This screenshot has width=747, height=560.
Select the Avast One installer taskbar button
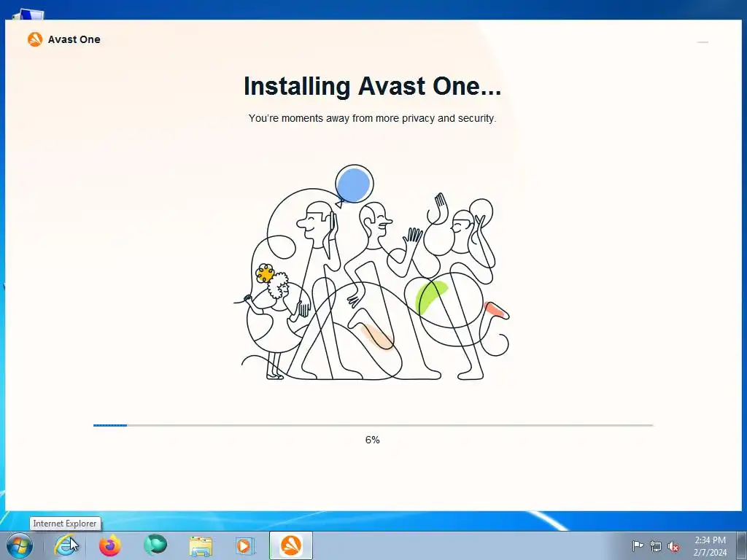pos(290,545)
